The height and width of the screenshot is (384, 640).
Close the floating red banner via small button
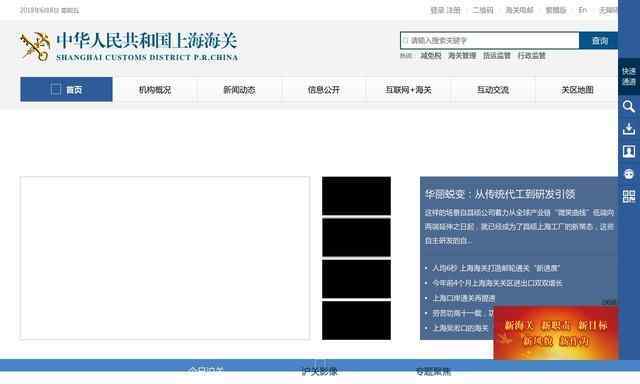(609, 302)
